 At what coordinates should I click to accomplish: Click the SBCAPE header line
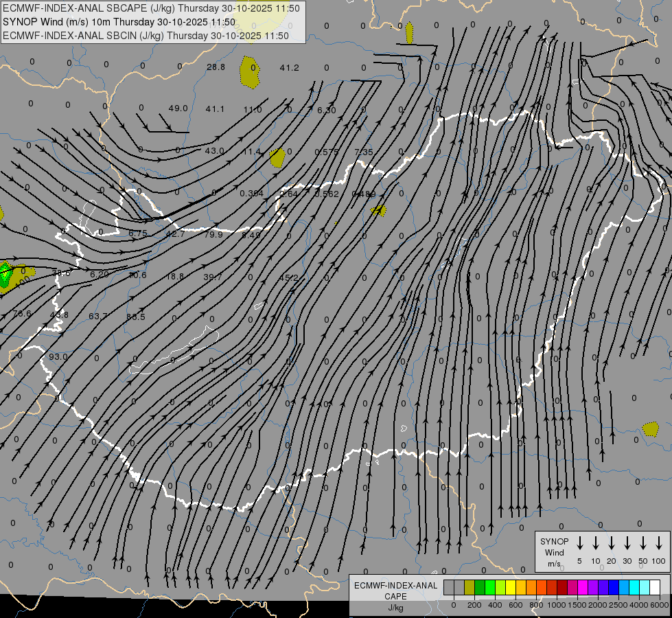click(151, 8)
